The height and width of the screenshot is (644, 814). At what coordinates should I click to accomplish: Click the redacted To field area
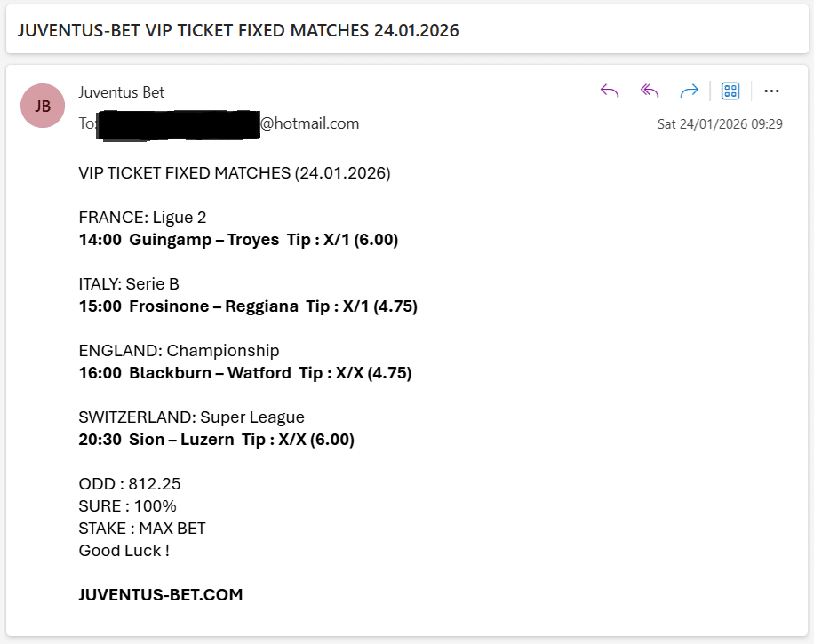[178, 123]
